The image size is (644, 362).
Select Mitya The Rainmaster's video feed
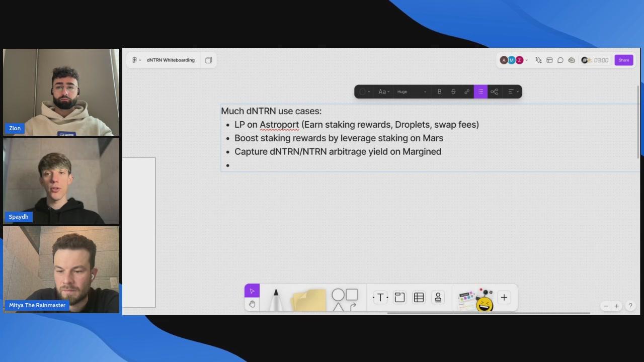coord(61,269)
